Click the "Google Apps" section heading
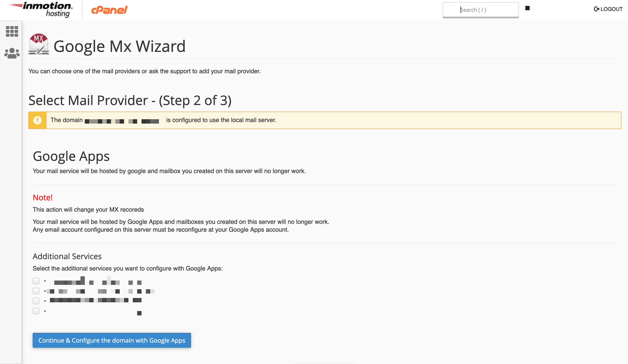The height and width of the screenshot is (364, 628). point(71,156)
